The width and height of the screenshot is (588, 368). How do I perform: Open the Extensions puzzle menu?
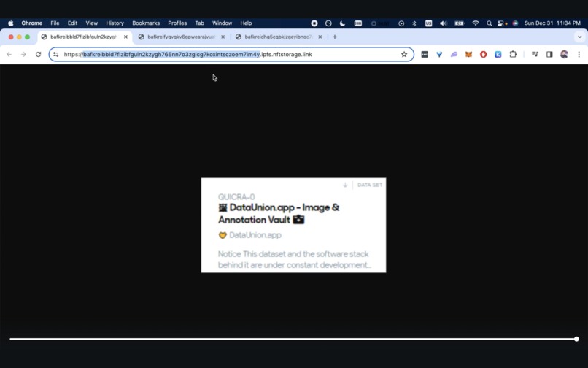click(x=513, y=55)
